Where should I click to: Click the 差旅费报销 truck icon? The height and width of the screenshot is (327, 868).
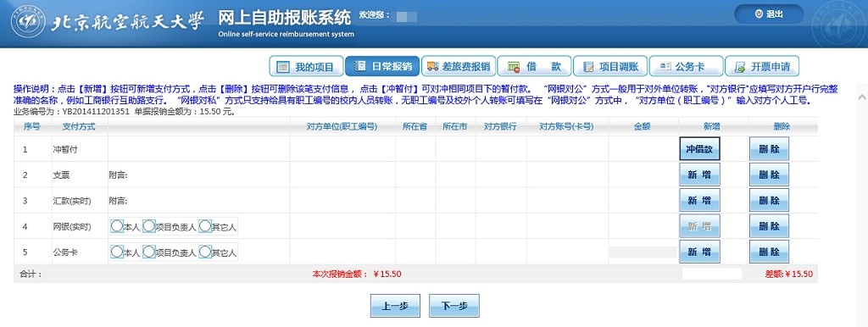[433, 67]
